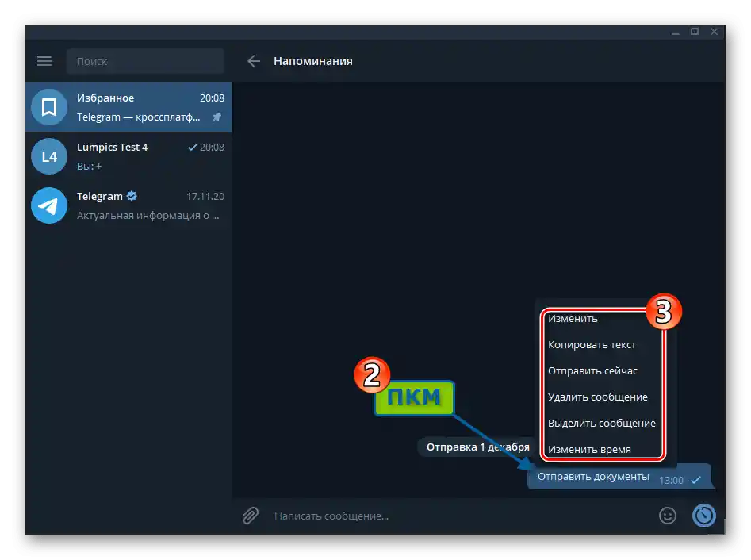Click the pin icon in Избранное chat
This screenshot has width=751, height=560.
(217, 117)
